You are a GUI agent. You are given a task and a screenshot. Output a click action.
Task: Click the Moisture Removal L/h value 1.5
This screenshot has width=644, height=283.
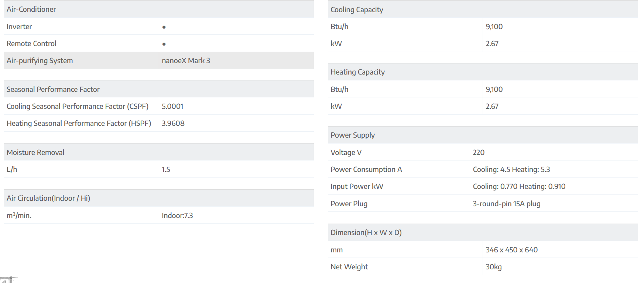point(166,169)
